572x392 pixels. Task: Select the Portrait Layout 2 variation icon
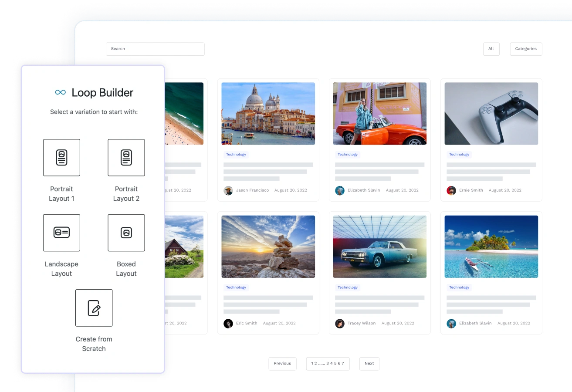coord(126,158)
